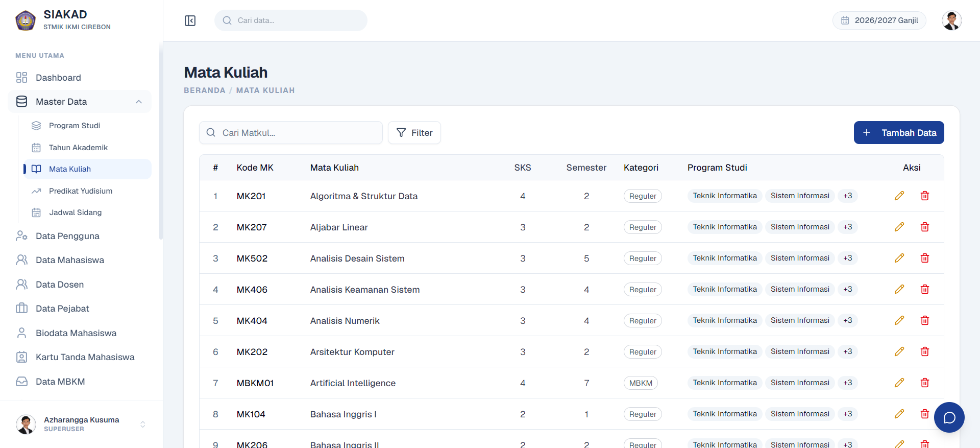Screen dimensions: 980x448
Task: Open the user avatar menu in the header
Action: coord(951,20)
